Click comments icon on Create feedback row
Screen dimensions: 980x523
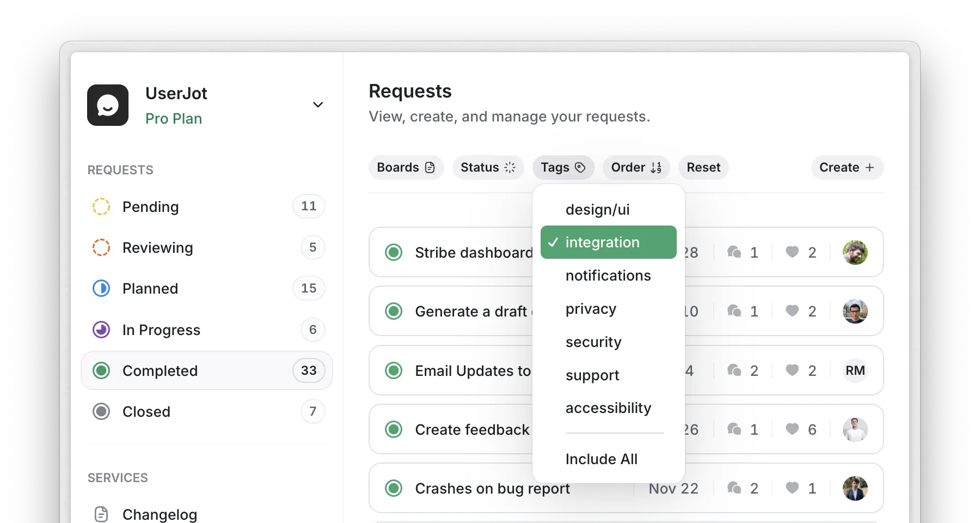(x=734, y=429)
